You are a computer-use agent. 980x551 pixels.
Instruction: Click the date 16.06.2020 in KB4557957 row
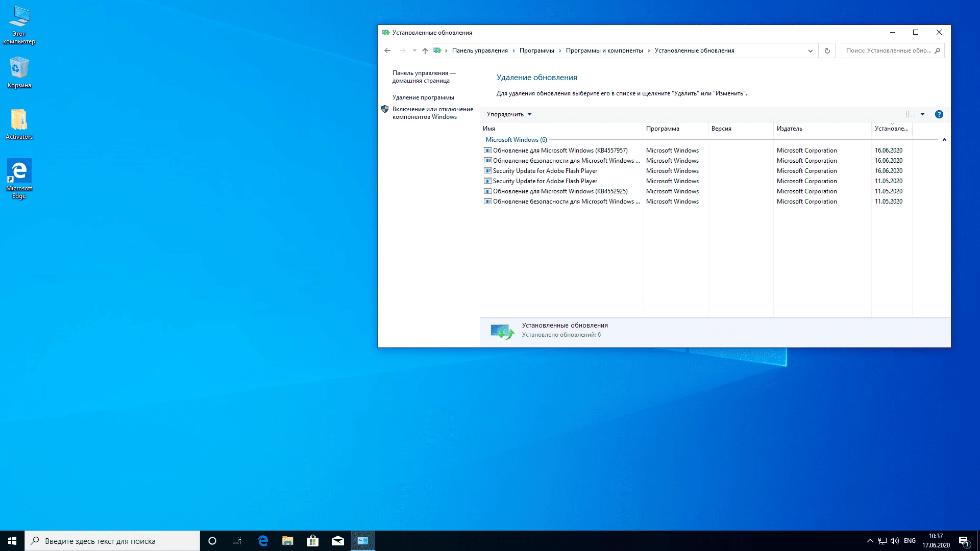pos(889,151)
